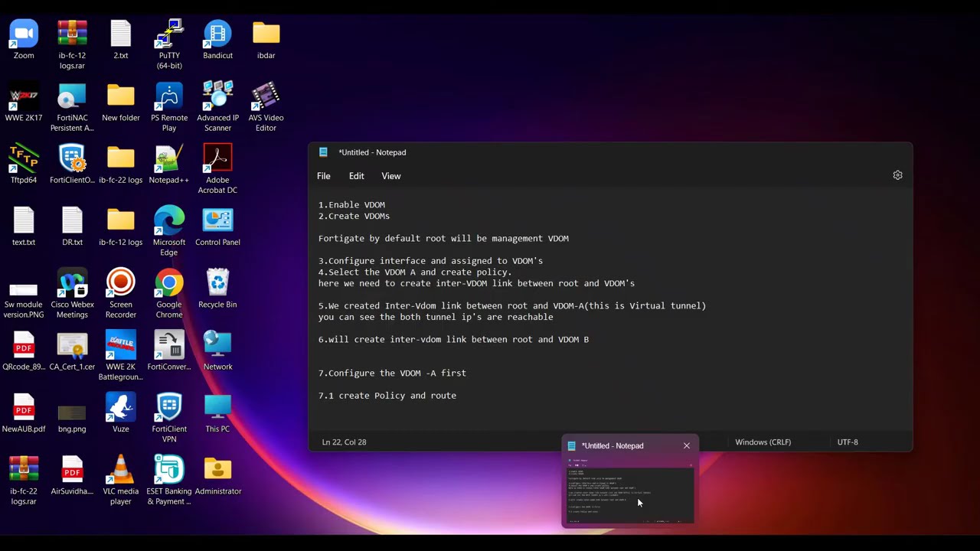Launch Notepad++ shortcut
The image size is (980, 551).
(x=169, y=165)
